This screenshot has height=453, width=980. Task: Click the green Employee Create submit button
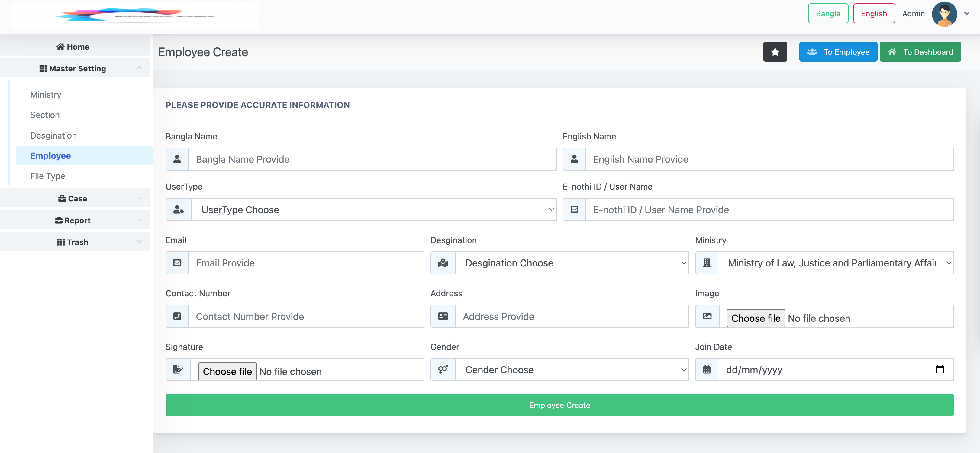click(559, 405)
